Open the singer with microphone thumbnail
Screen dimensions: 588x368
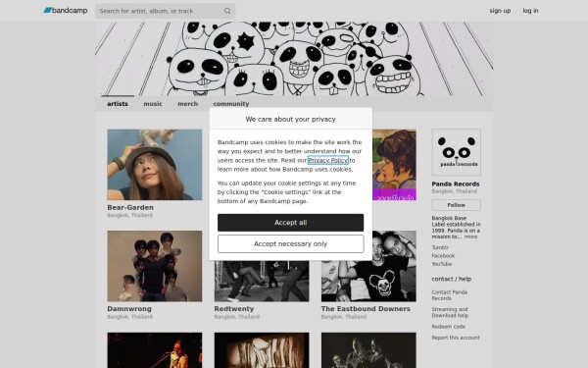tap(155, 350)
